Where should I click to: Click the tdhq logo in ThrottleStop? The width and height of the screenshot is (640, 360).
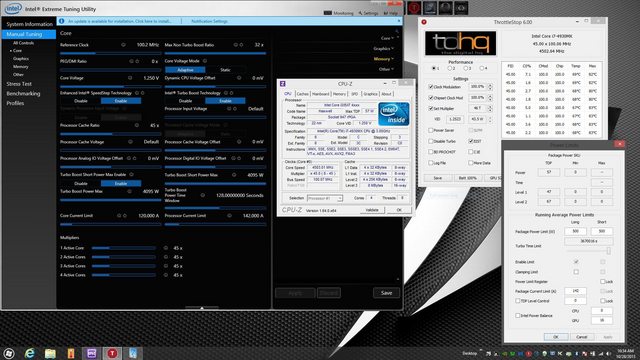point(460,43)
